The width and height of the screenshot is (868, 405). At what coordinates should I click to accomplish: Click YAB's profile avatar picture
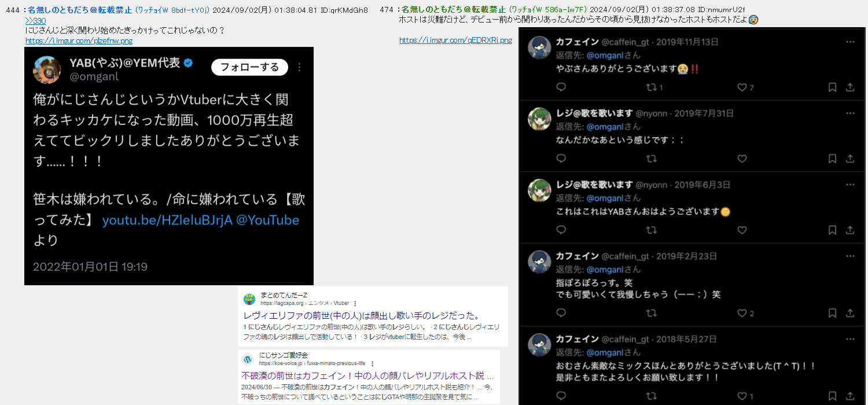pos(47,70)
